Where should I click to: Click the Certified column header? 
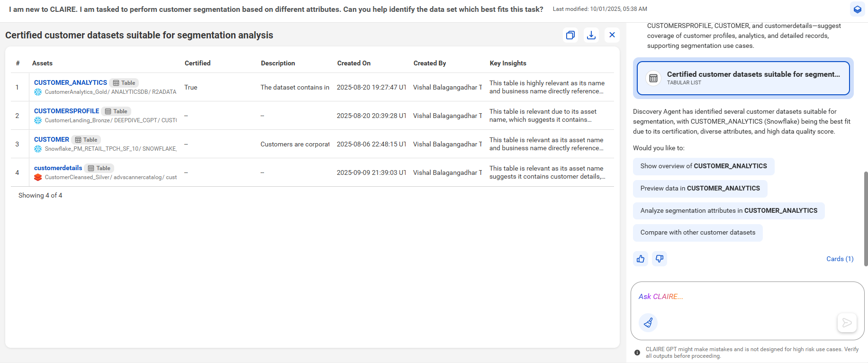click(x=198, y=63)
